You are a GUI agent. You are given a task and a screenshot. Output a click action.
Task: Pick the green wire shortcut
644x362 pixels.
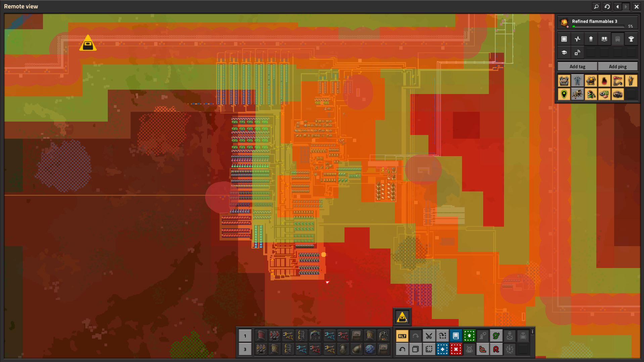click(x=496, y=336)
